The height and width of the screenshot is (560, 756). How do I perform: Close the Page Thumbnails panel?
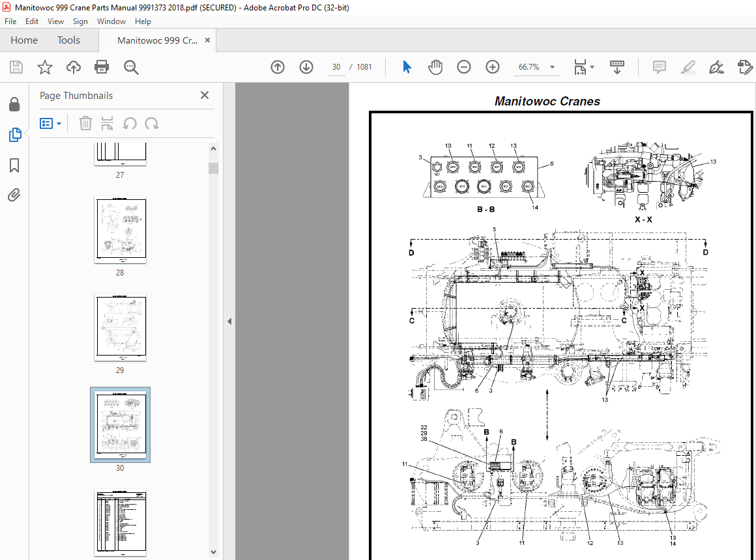click(x=205, y=95)
